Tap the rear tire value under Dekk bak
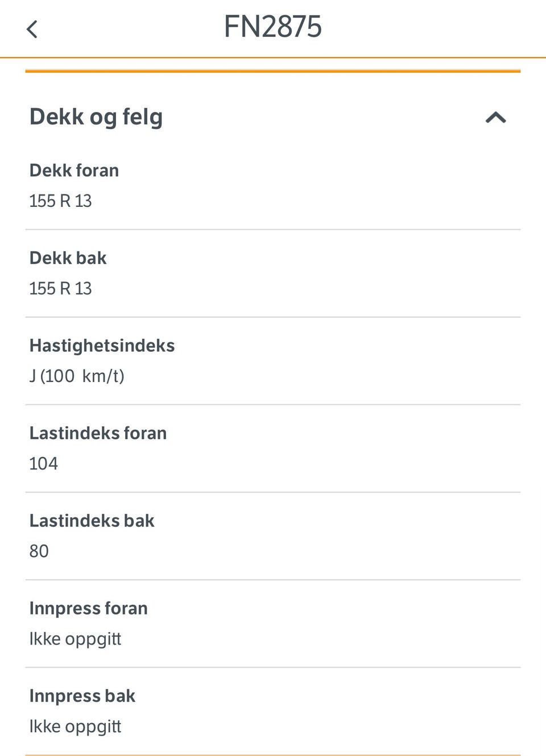This screenshot has width=546, height=756. [60, 289]
